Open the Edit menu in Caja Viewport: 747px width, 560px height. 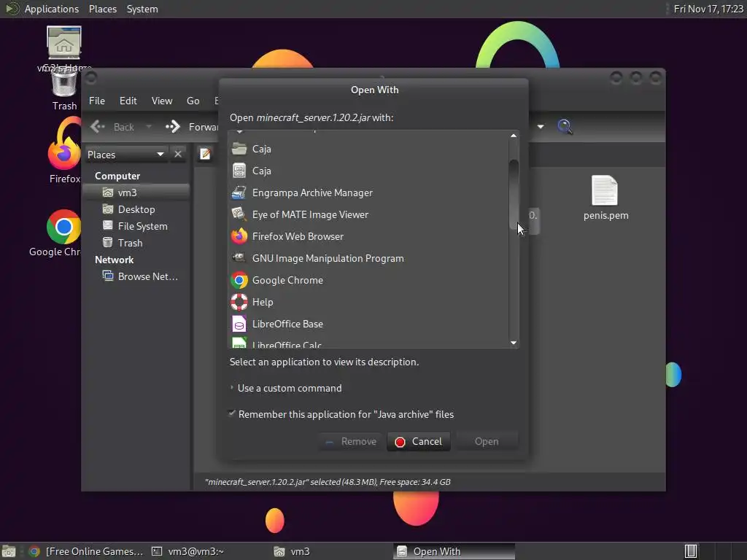click(128, 101)
